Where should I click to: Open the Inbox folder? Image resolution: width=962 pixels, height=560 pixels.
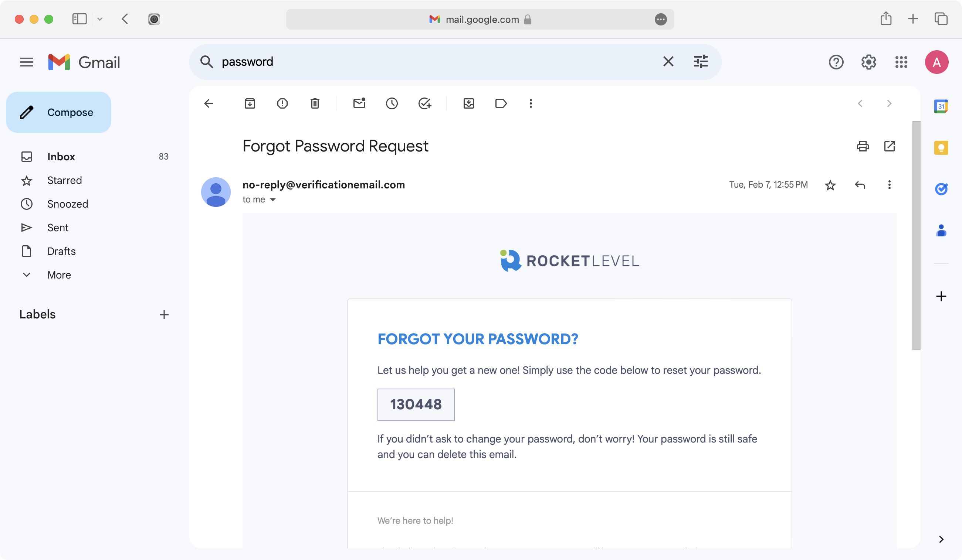pos(61,156)
